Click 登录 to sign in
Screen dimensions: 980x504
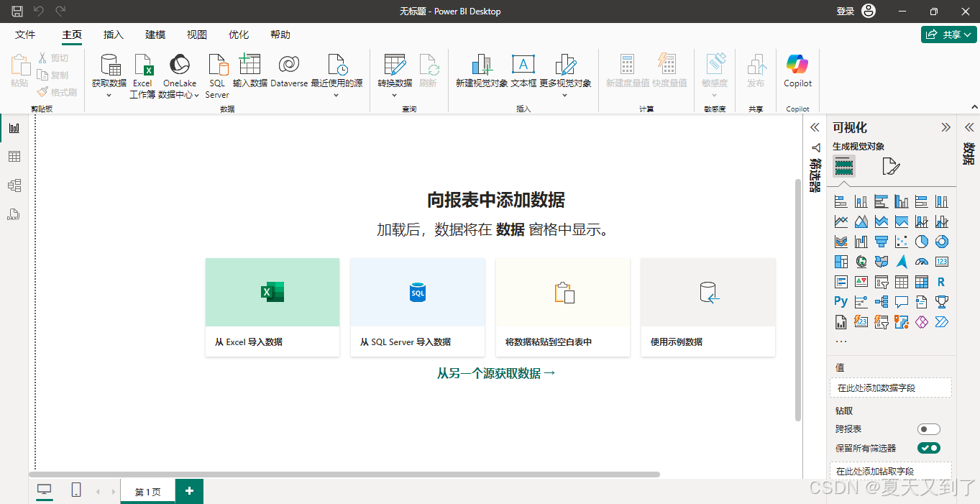(846, 11)
